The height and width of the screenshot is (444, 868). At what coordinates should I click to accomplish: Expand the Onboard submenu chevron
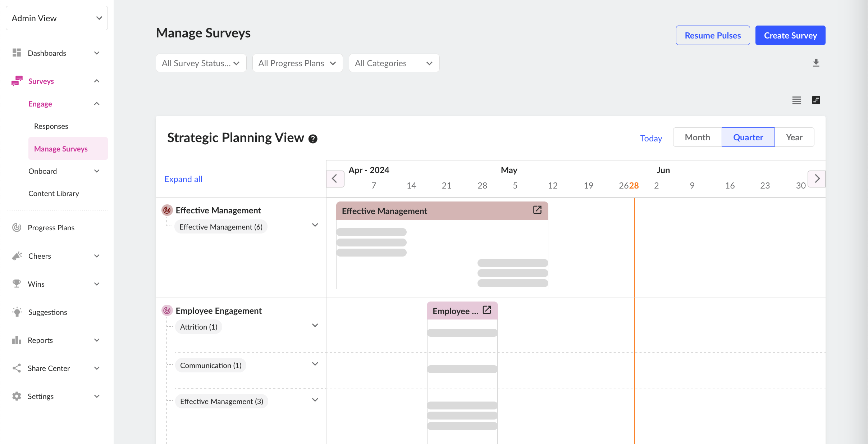pyautogui.click(x=97, y=171)
